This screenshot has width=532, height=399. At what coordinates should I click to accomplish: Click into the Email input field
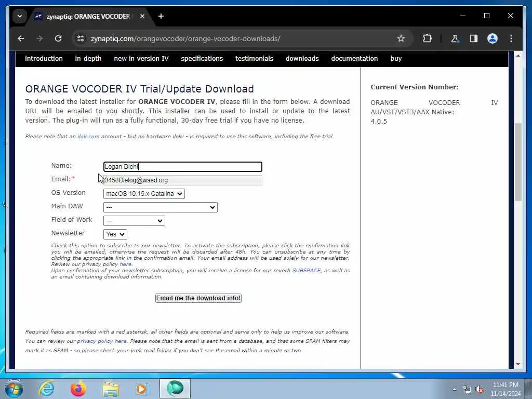(x=182, y=180)
